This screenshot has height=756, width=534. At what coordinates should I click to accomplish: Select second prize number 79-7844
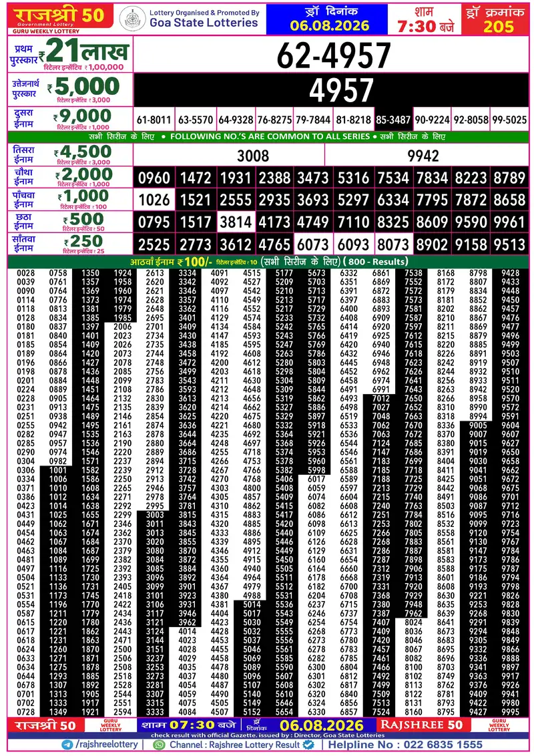click(313, 120)
